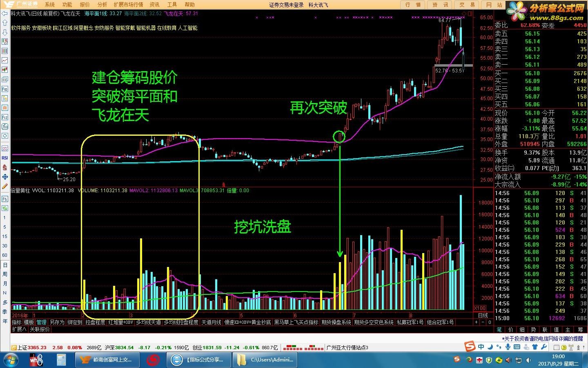Click the 关联报价 tab
Image resolution: width=588 pixels, height=368 pixels.
[x=40, y=329]
